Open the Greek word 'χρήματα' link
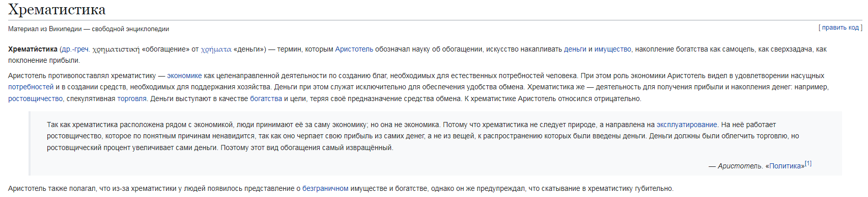 click(216, 50)
